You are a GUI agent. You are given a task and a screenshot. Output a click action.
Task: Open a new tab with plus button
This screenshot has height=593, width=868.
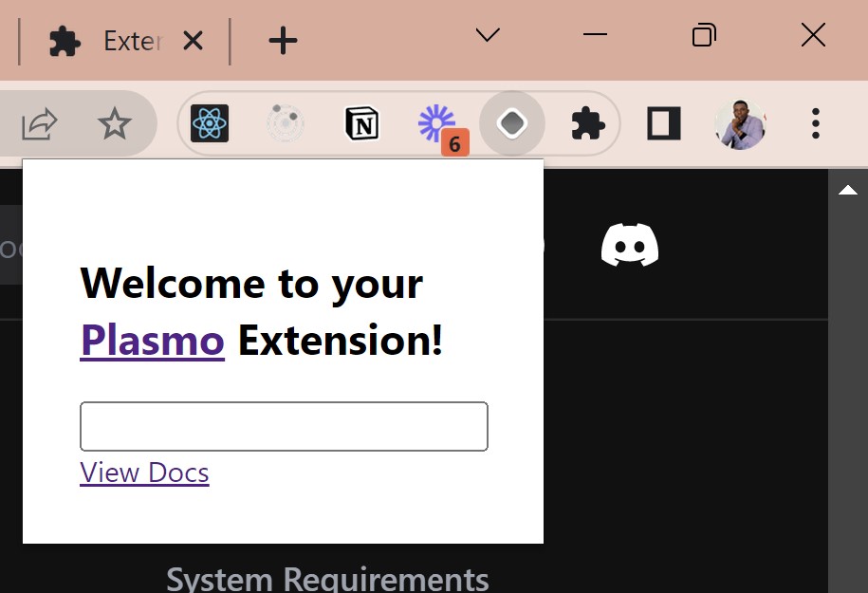click(283, 41)
